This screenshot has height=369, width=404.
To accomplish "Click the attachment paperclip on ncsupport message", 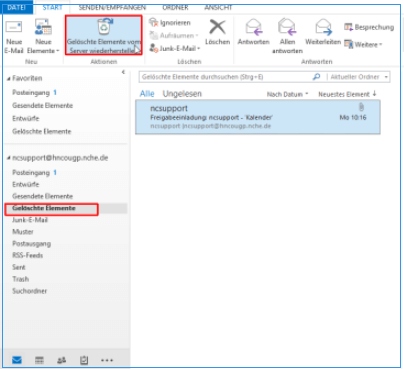I will pyautogui.click(x=361, y=107).
